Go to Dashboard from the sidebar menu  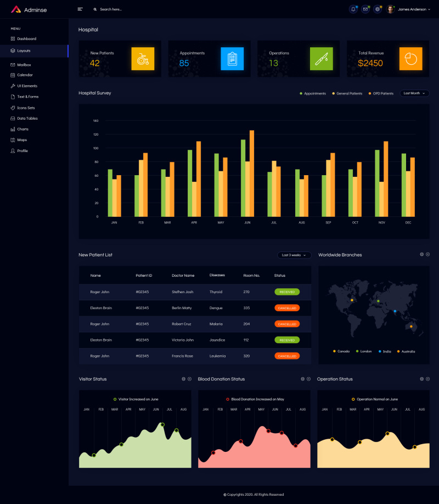25,38
